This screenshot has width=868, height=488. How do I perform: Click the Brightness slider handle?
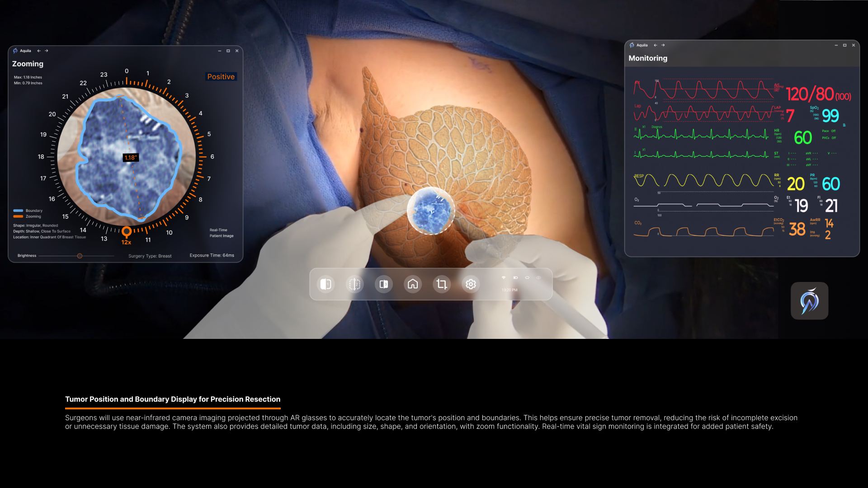(x=80, y=256)
